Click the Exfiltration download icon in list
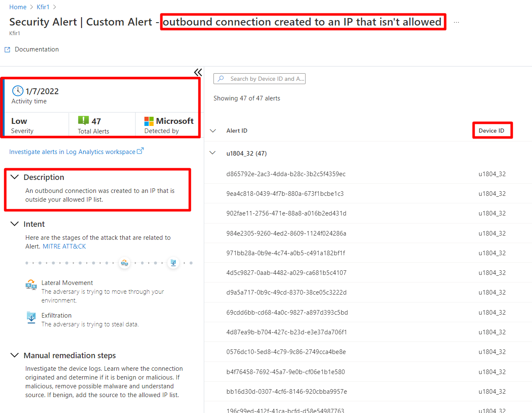The height and width of the screenshot is (413, 532). pos(31,318)
